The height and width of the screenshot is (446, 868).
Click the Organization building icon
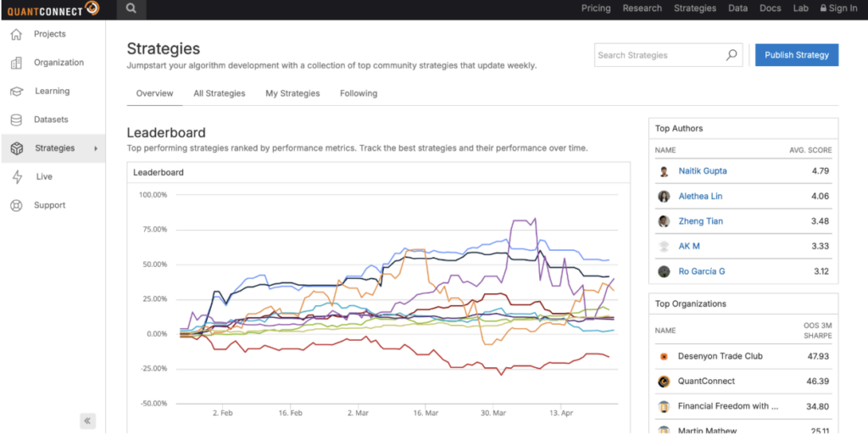tap(17, 63)
